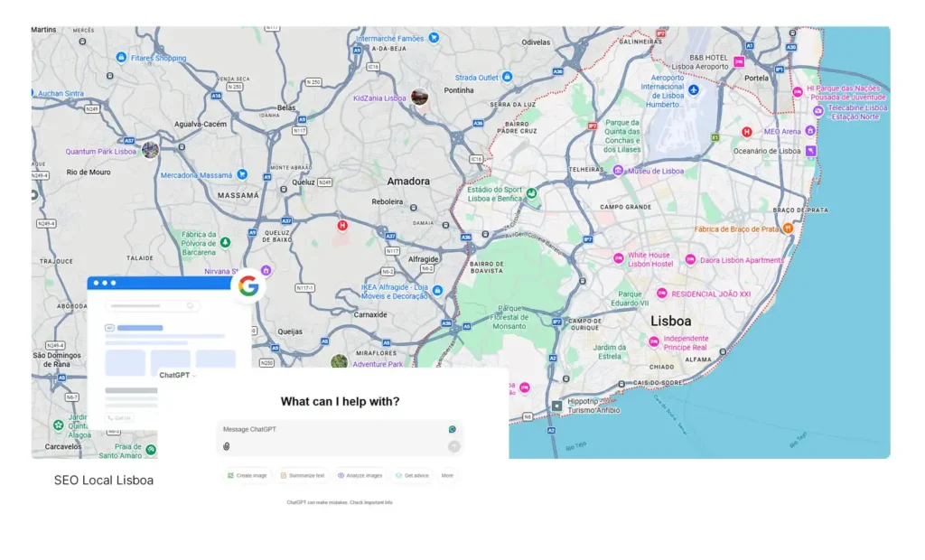Click the SEO Local Lisboa caption
Screen dimensions: 925x560
[104, 481]
